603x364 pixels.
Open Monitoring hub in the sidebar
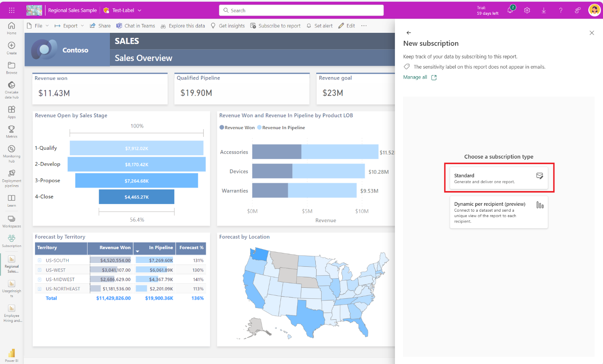coord(11,154)
